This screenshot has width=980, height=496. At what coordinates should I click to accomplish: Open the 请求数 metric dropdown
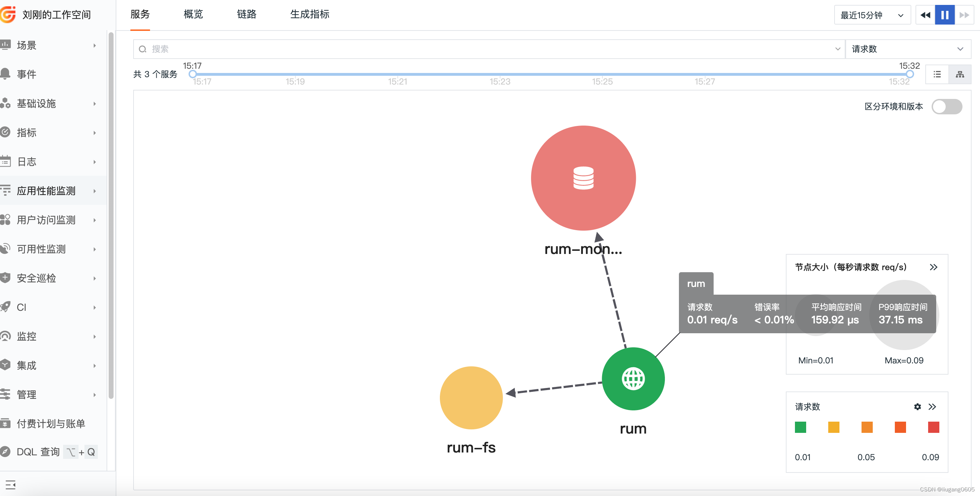click(908, 49)
